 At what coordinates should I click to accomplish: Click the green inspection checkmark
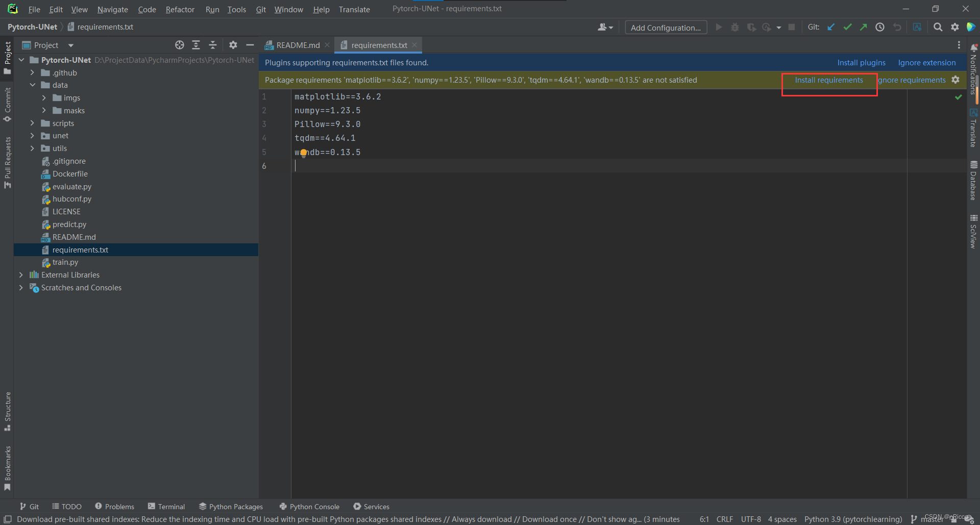point(958,96)
